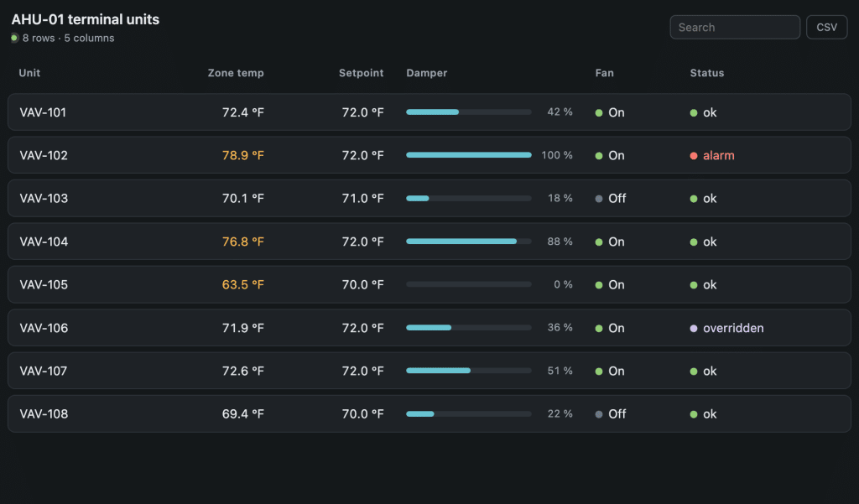Click the green status dot in VAV-103 row
The width and height of the screenshot is (859, 504).
(694, 199)
